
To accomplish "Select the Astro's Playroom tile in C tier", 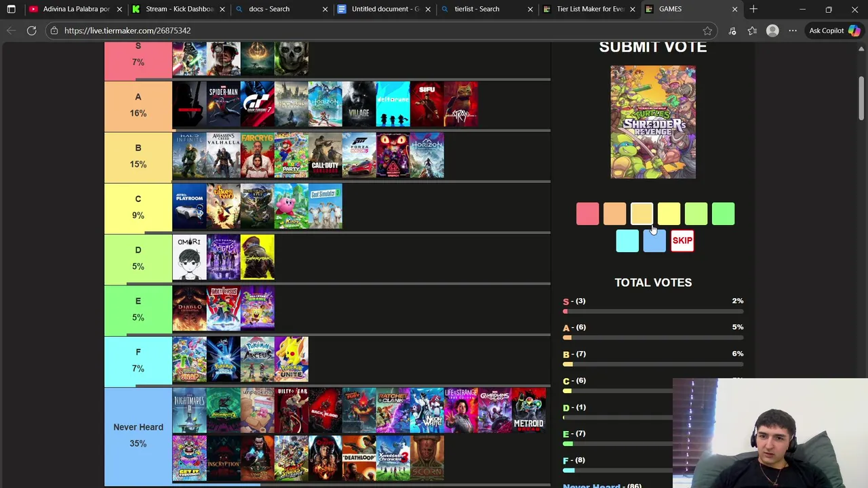I will pyautogui.click(x=189, y=206).
